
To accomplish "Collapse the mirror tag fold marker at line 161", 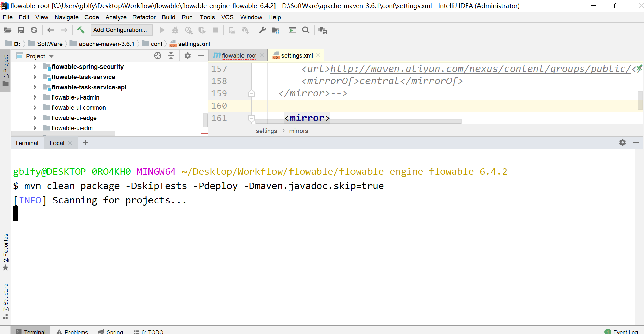I will (251, 118).
